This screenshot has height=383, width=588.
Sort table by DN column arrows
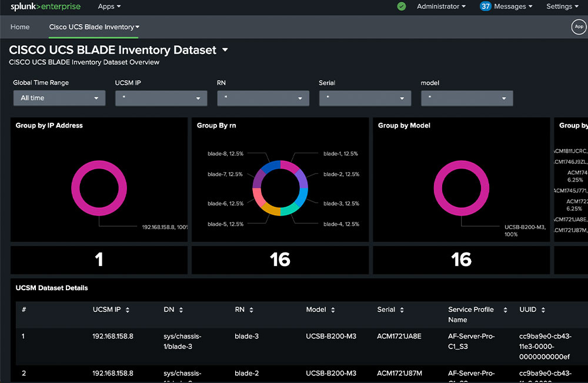click(181, 310)
